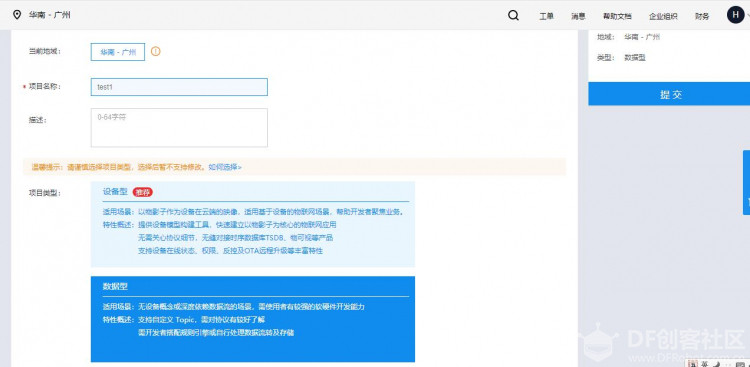The height and width of the screenshot is (367, 750).
Task: Click the 类型: 数据型 summary text
Action: (621, 57)
